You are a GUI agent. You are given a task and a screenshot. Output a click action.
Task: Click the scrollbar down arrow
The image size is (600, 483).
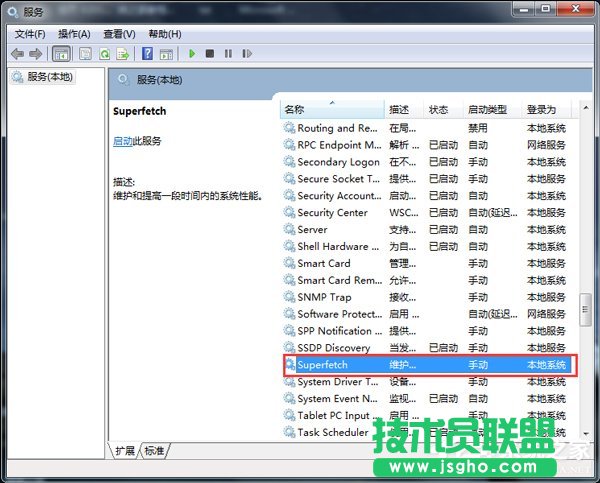pyautogui.click(x=586, y=434)
